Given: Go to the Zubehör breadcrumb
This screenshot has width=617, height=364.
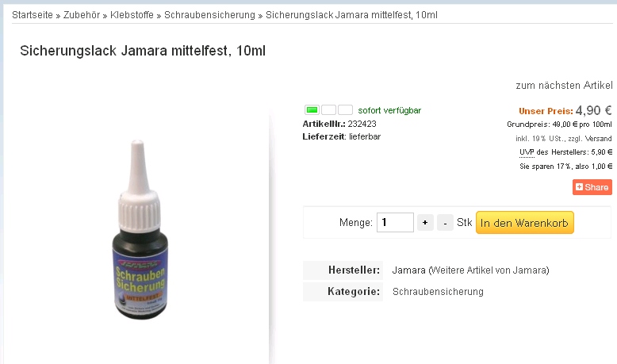Looking at the screenshot, I should tap(82, 15).
